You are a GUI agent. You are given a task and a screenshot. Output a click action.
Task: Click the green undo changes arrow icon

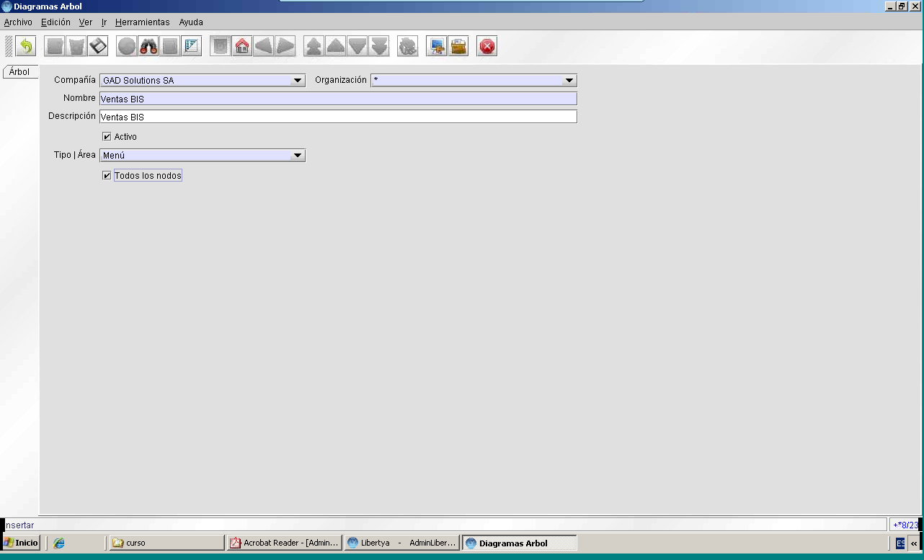[26, 47]
